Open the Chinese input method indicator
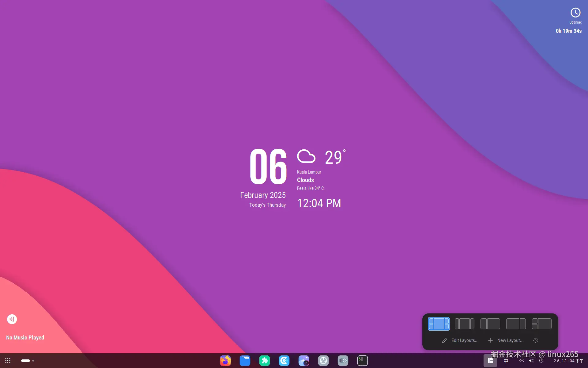The image size is (588, 368). tap(506, 361)
